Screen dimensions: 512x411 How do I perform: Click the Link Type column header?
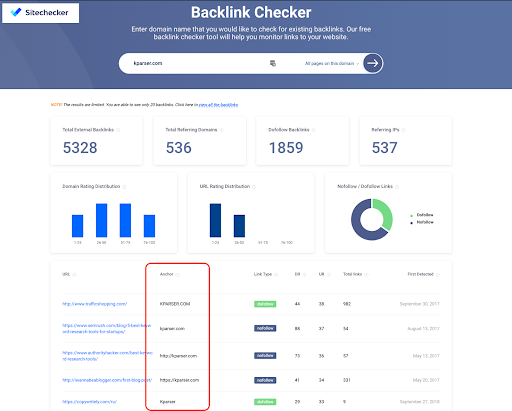263,274
